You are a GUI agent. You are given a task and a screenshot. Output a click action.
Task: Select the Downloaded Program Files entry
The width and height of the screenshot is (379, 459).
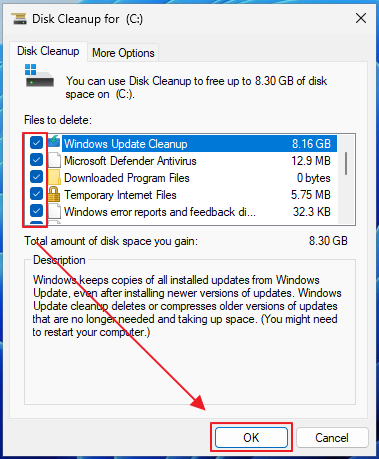coord(199,178)
